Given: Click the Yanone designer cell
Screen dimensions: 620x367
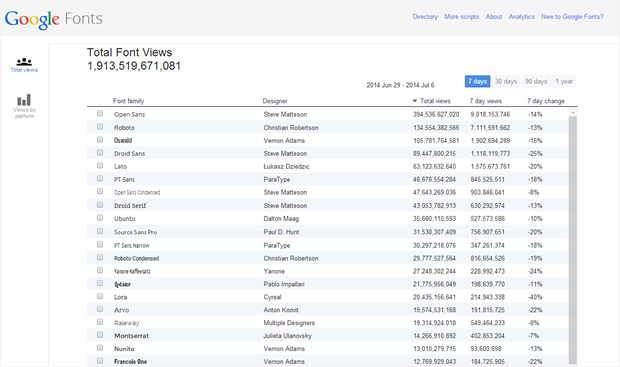Looking at the screenshot, I should 274,271.
